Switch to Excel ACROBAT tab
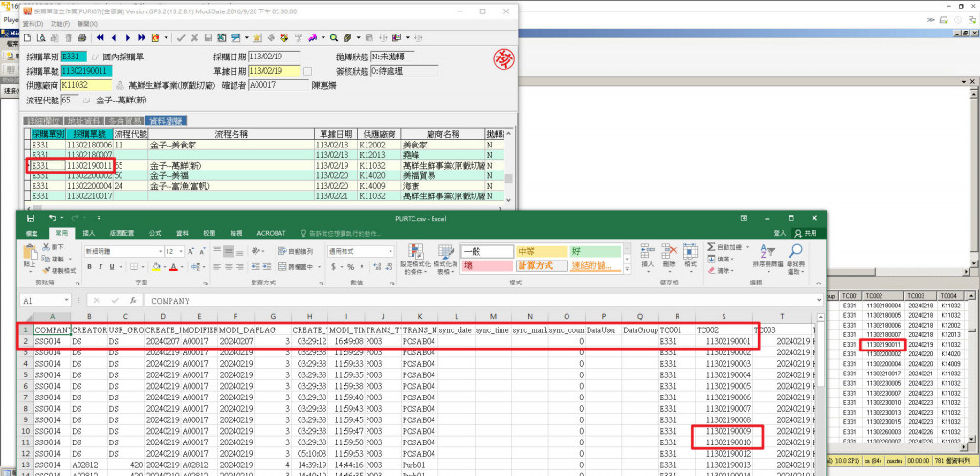The height and width of the screenshot is (476, 980). 271,233
